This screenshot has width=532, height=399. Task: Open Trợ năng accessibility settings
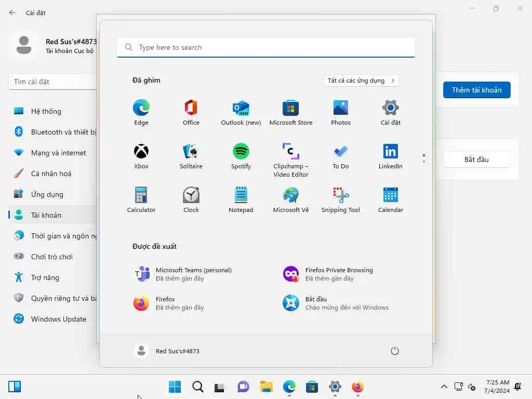(x=53, y=277)
